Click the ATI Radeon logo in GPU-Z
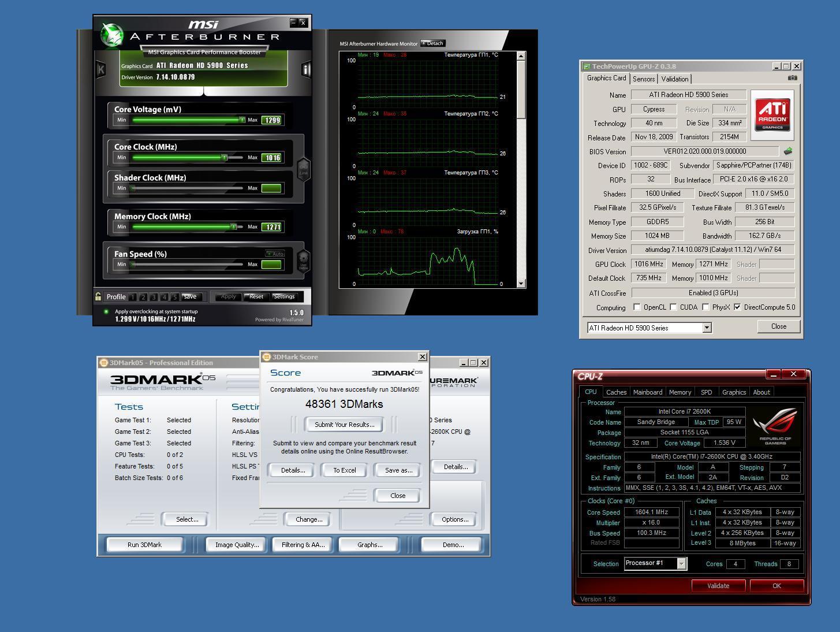 point(772,115)
